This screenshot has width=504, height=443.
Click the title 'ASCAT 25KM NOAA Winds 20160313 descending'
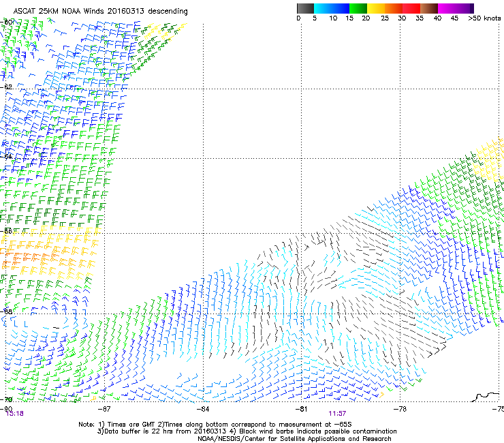coord(100,12)
